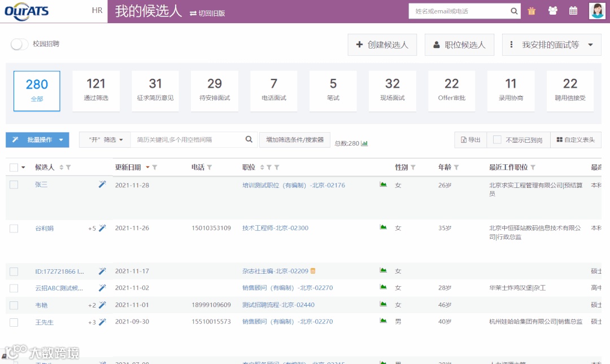Expand the +2 positions for 韦艳

click(x=92, y=305)
